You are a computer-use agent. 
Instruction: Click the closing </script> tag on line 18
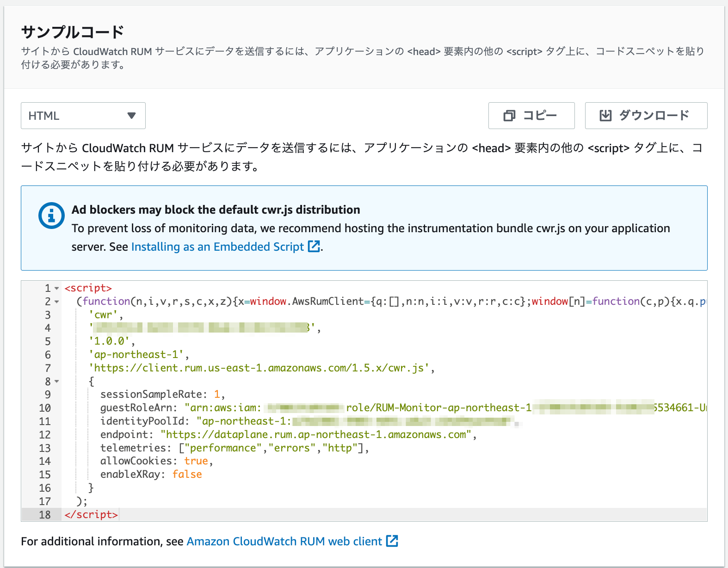point(91,514)
